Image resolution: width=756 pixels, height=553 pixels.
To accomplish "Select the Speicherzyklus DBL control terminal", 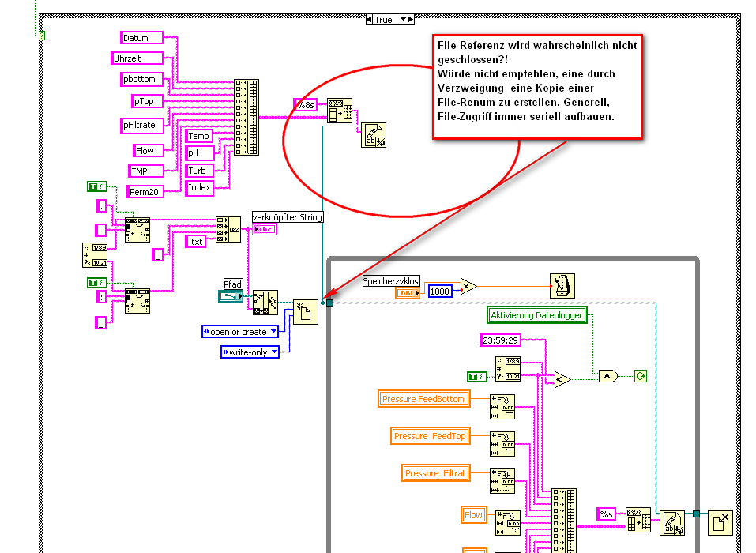I will tap(408, 292).
